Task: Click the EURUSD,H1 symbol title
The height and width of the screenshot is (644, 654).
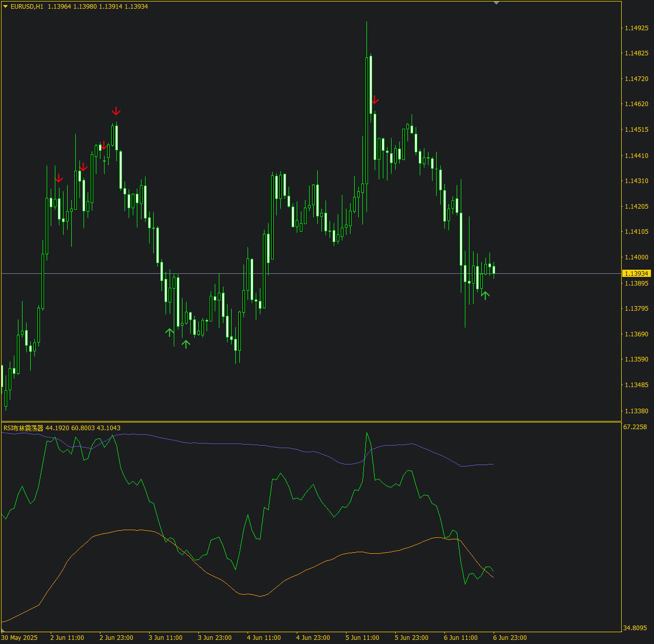Action: tap(27, 7)
